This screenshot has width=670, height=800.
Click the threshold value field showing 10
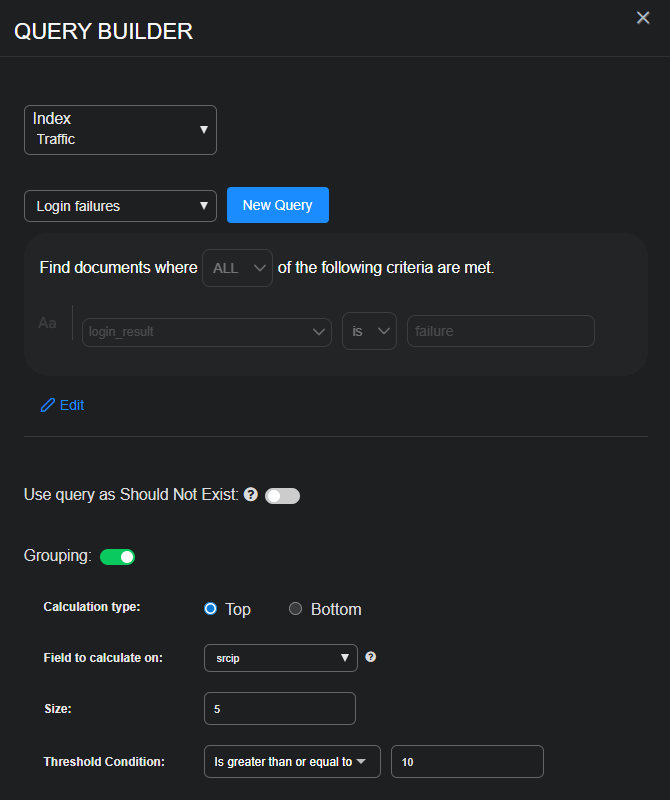467,762
